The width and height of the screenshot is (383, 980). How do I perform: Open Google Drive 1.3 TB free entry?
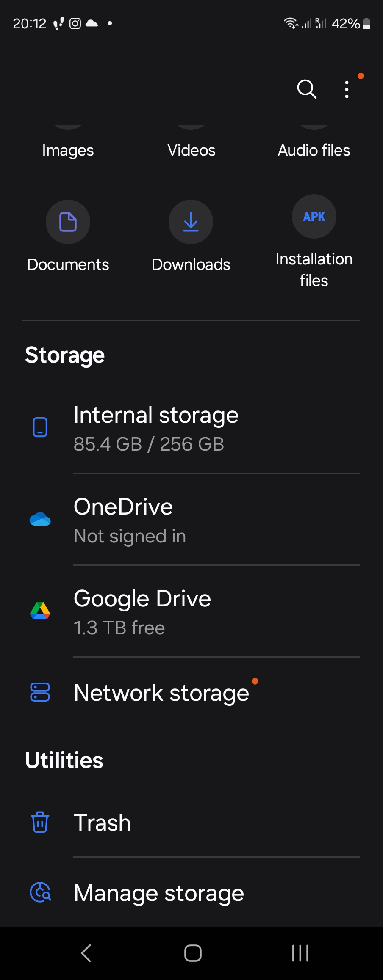click(x=142, y=612)
